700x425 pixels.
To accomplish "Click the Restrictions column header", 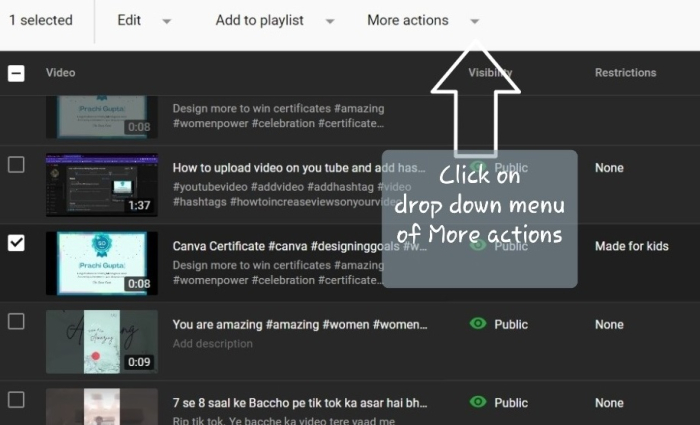I will click(625, 73).
